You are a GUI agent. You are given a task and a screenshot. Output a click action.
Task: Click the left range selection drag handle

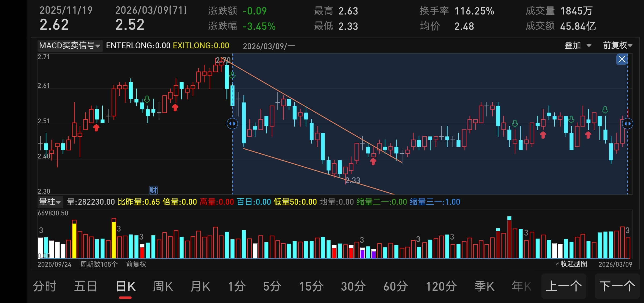point(232,124)
